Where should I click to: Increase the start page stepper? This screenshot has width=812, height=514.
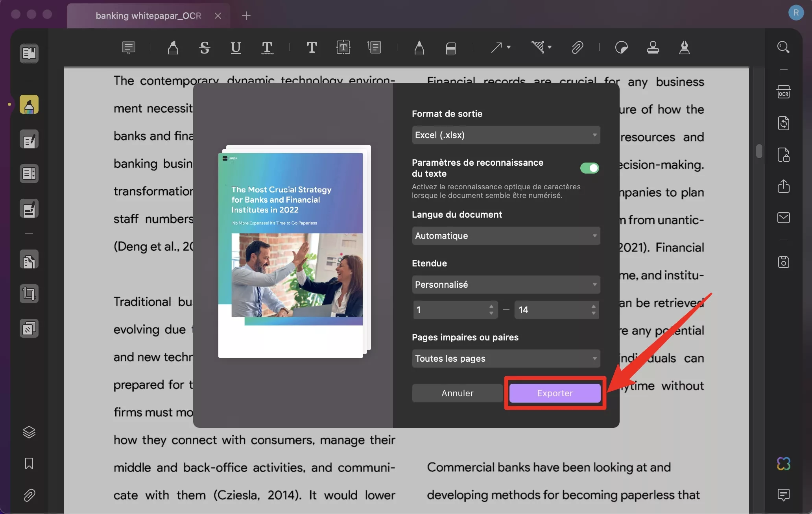point(491,306)
